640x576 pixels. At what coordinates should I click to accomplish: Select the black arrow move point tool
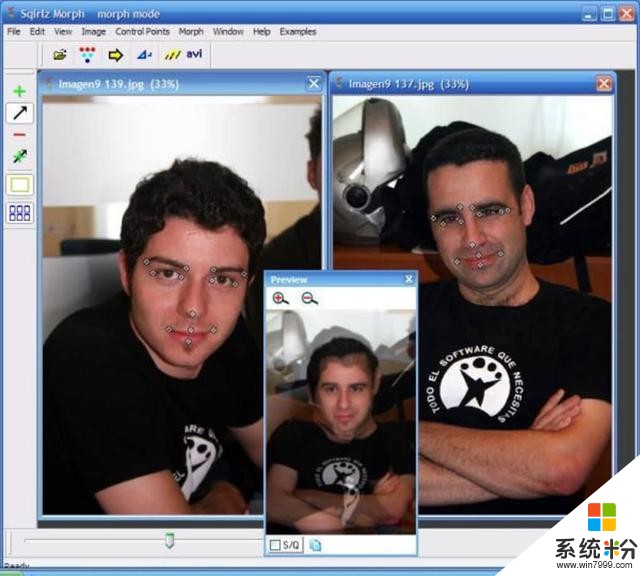click(x=20, y=113)
